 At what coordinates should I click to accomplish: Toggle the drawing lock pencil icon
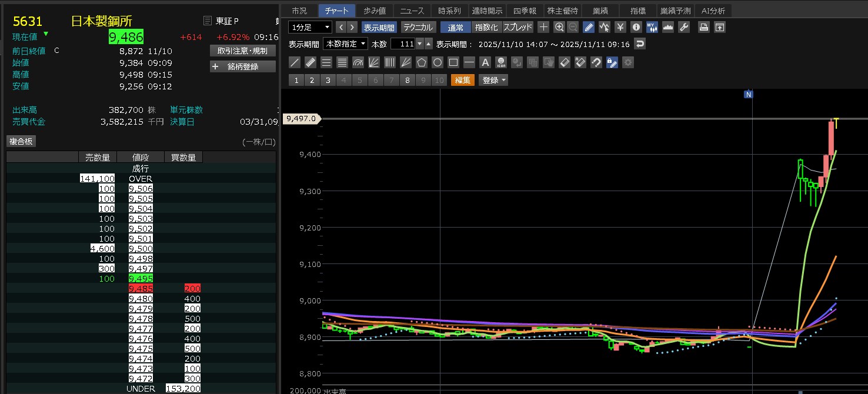[x=612, y=62]
